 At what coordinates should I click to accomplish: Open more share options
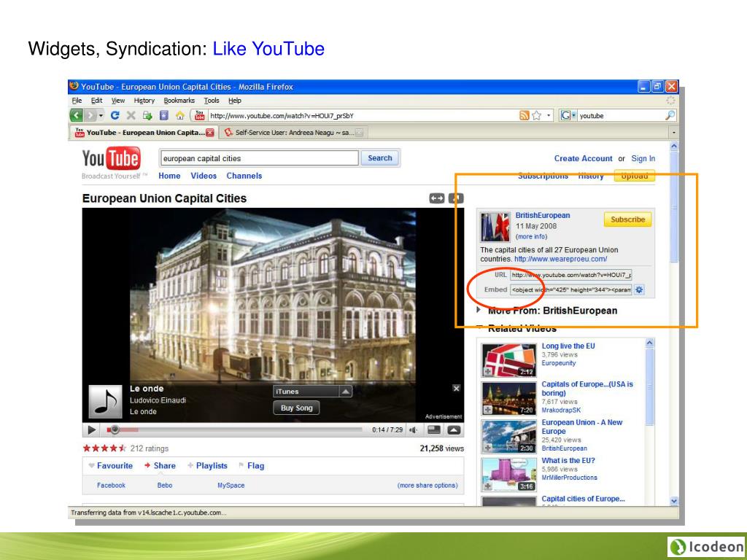coord(427,485)
